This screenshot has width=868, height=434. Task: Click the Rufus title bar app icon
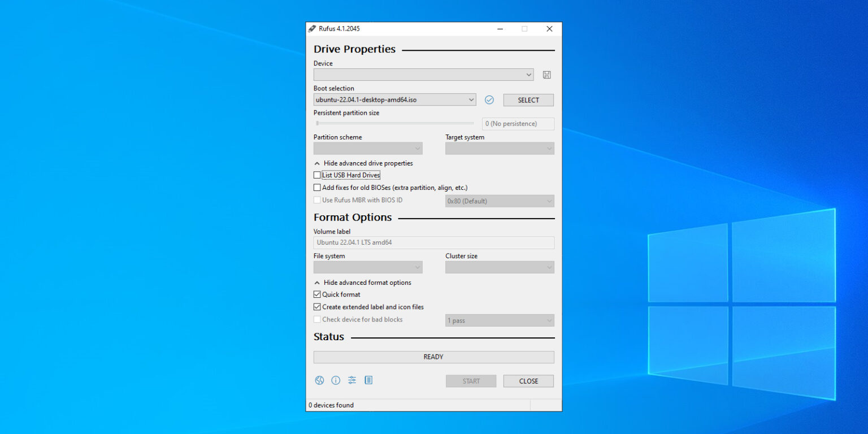(312, 29)
